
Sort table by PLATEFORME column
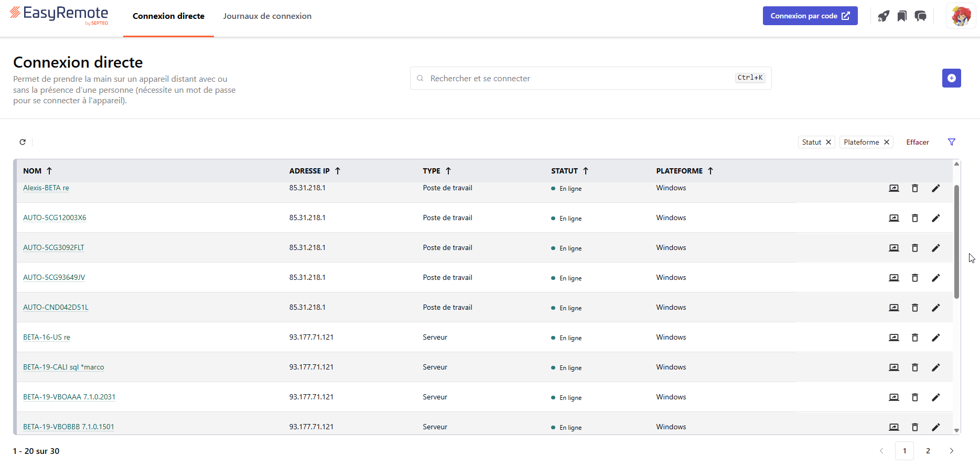click(x=685, y=171)
